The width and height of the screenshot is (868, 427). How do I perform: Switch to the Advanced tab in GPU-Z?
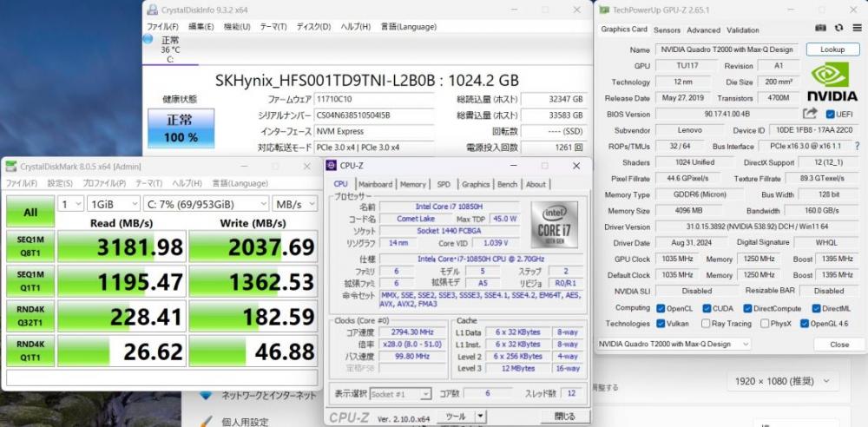(704, 30)
